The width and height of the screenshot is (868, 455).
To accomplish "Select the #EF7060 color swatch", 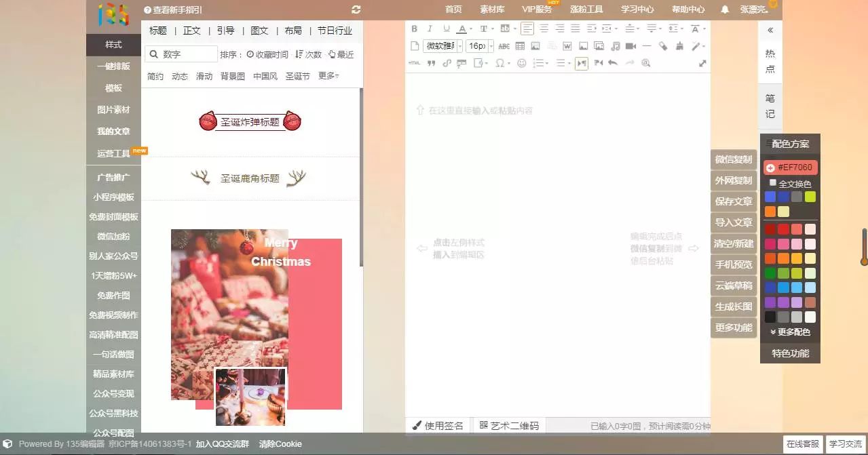I will [792, 167].
